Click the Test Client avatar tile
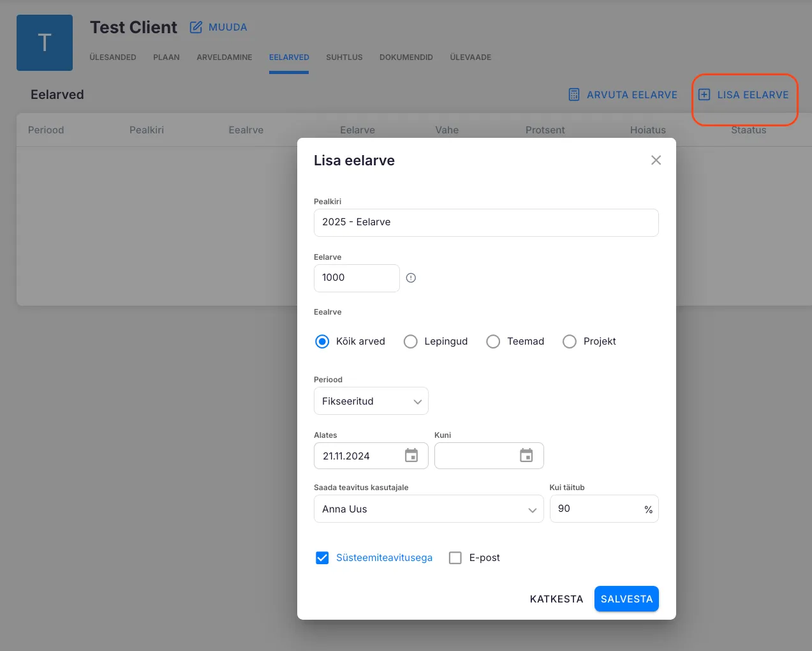 45,43
